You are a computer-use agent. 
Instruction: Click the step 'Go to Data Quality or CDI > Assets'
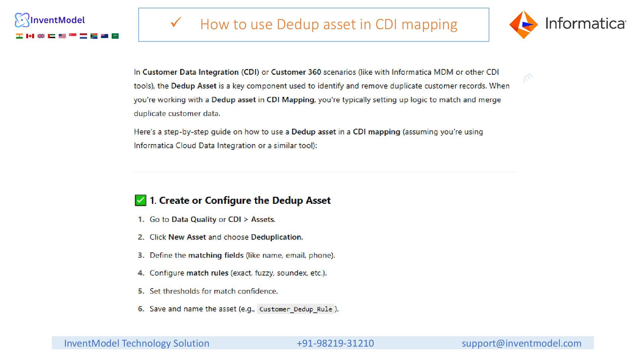[212, 219]
